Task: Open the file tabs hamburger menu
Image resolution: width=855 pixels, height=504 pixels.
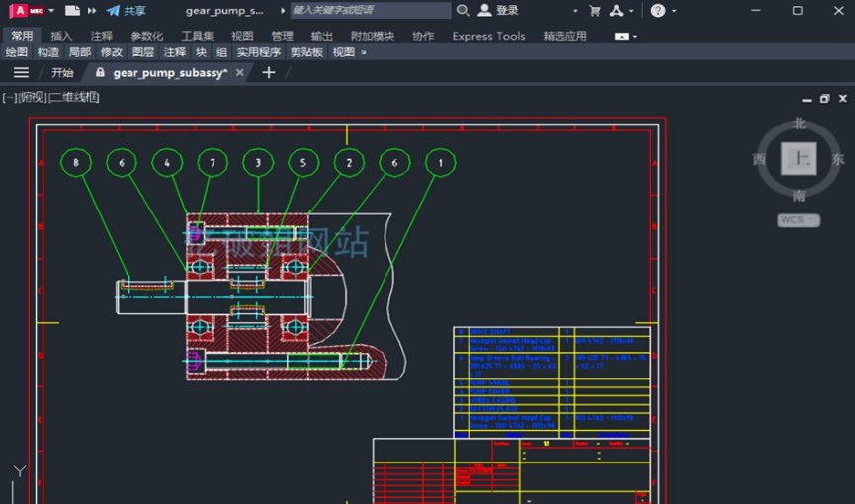Action: (x=21, y=72)
